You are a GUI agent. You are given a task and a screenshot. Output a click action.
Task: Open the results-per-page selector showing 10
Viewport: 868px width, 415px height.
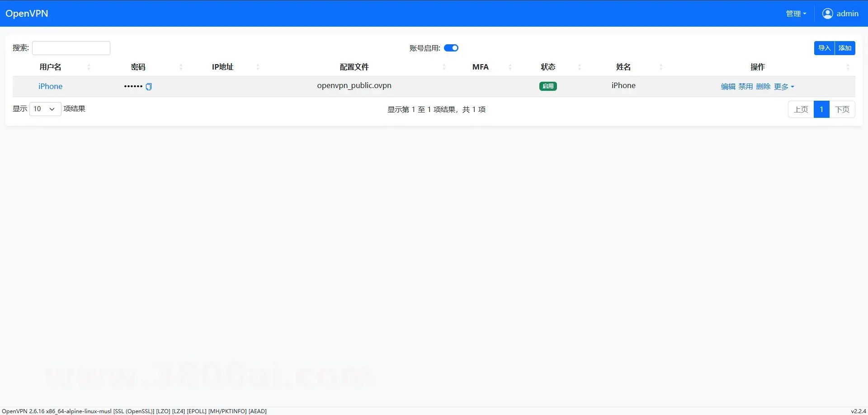(45, 109)
